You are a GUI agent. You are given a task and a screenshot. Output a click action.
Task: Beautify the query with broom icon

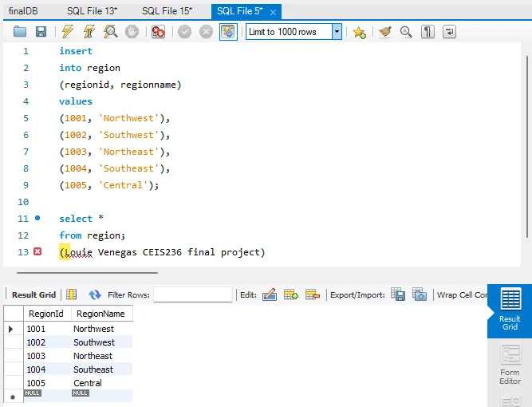point(385,32)
